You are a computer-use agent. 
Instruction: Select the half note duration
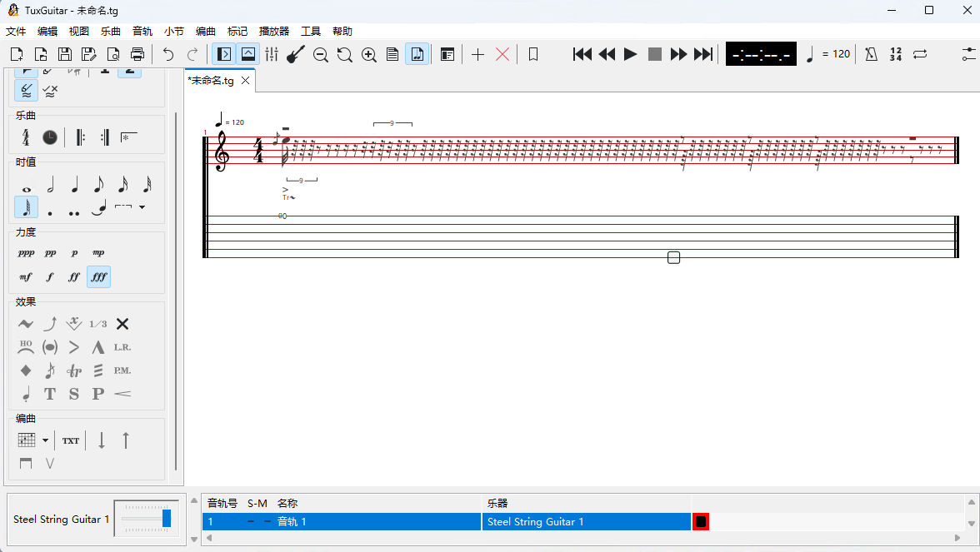(51, 185)
